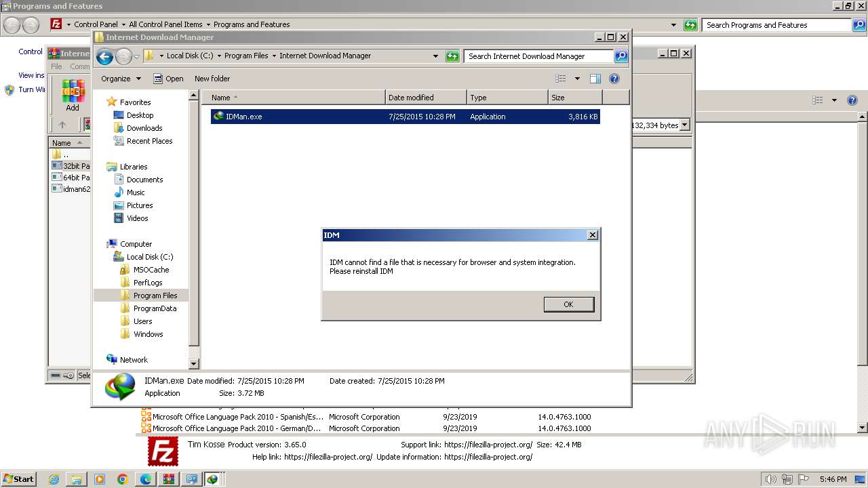The height and width of the screenshot is (488, 868).
Task: Click the forward navigation arrow in explorer
Action: 123,56
